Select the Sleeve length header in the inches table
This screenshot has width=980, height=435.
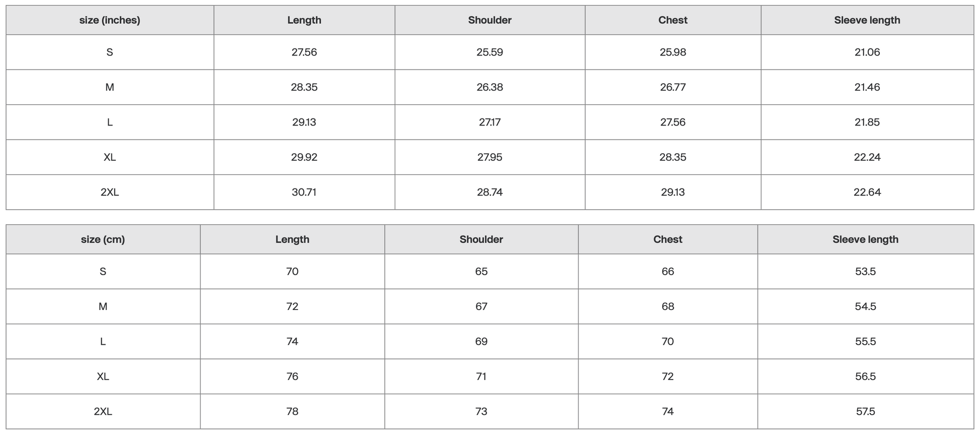pyautogui.click(x=867, y=20)
